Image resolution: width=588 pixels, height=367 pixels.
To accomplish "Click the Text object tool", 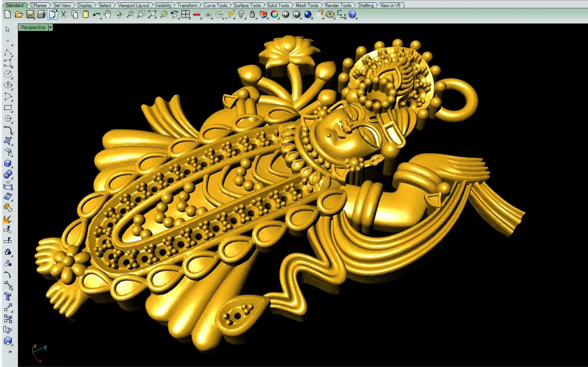I will (x=8, y=296).
